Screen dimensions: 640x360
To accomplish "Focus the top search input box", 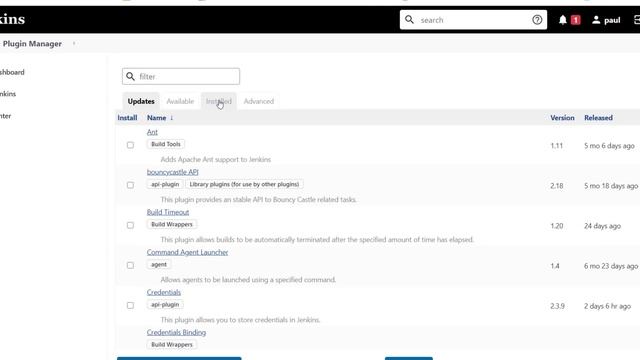I will (x=473, y=20).
